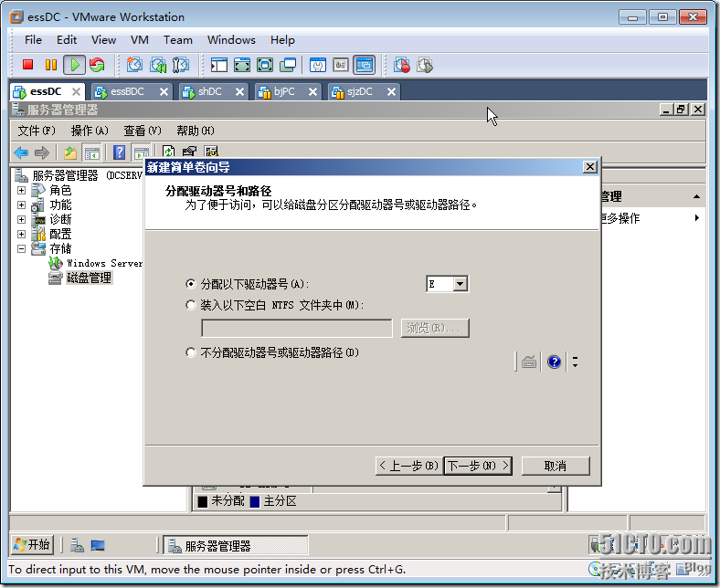Click the Refresh icon in Server Manager toolbar
Image resolution: width=720 pixels, height=588 pixels.
click(x=168, y=152)
